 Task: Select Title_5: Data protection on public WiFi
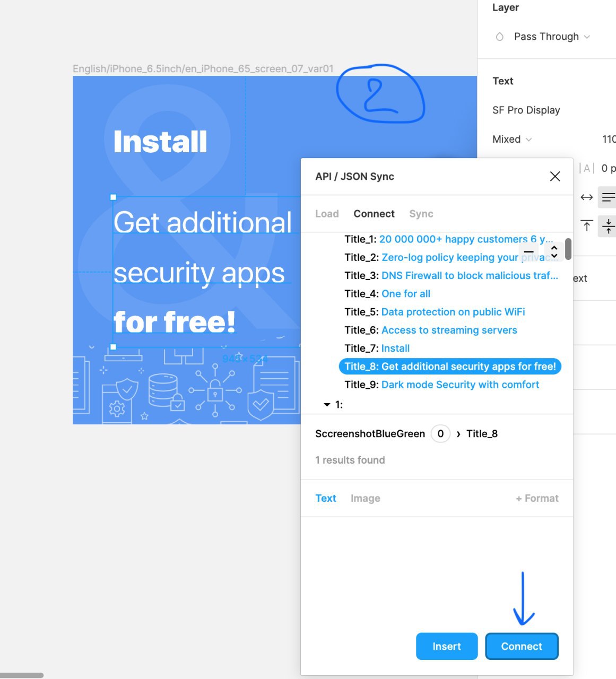pos(435,312)
